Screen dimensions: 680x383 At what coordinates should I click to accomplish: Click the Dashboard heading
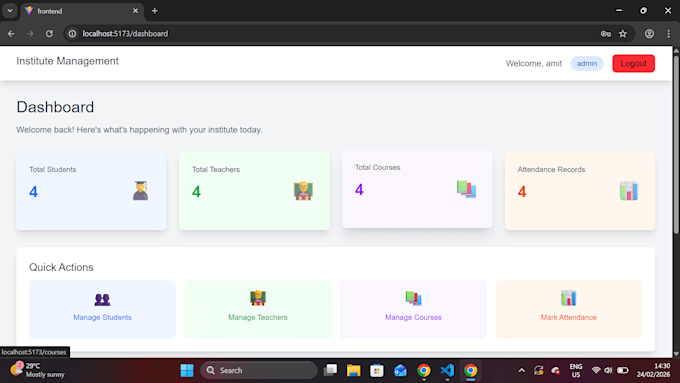55,107
